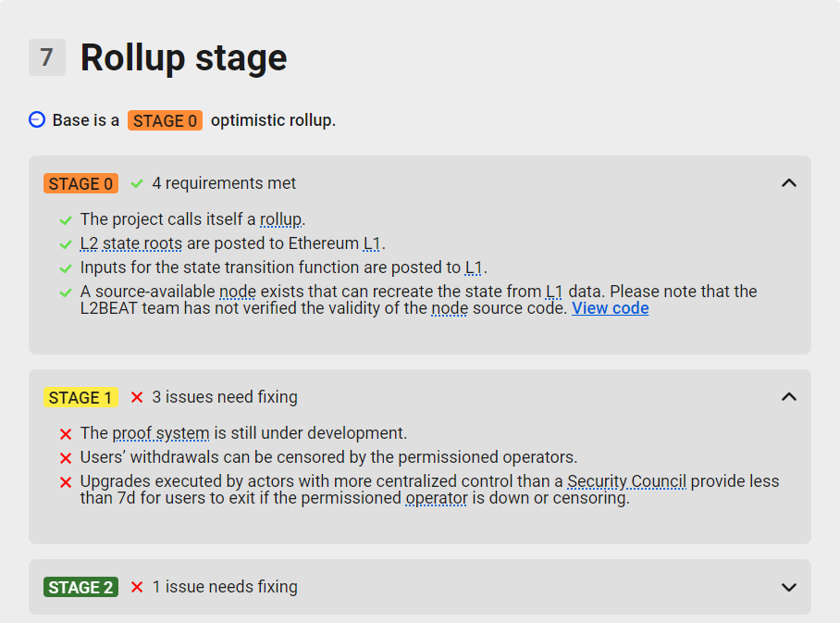Screen dimensions: 840x623
Task: Open the View code link
Action: [x=610, y=308]
